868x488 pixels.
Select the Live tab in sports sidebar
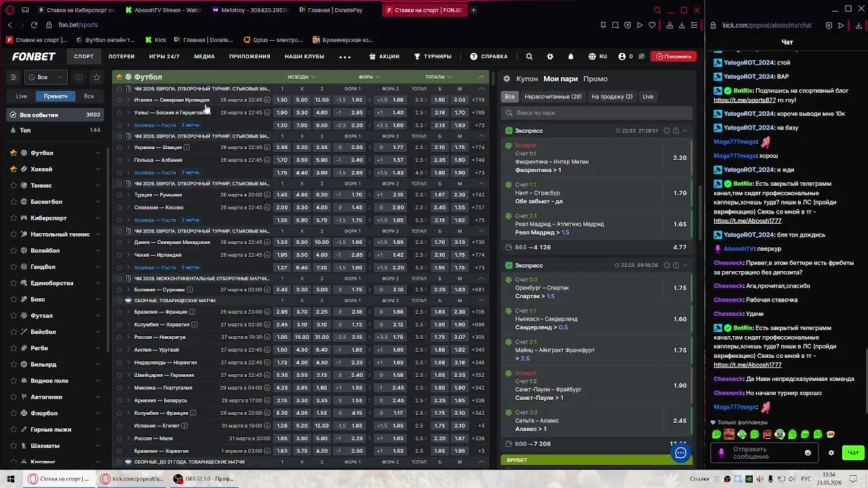coord(22,96)
